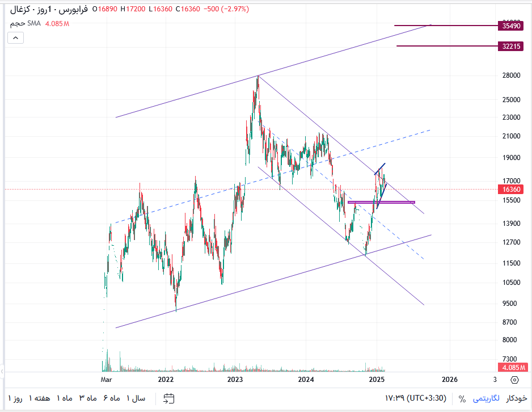Click the 12700 price axis label
Viewport: 532px width, 412px height.
coord(512,242)
